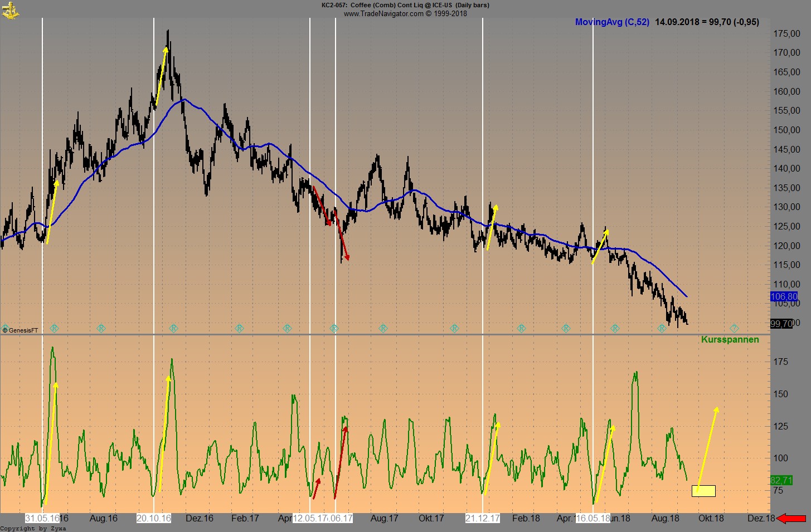The width and height of the screenshot is (811, 532).
Task: Select the yellow up arrow at the 170,00 peak
Action: [x=161, y=75]
